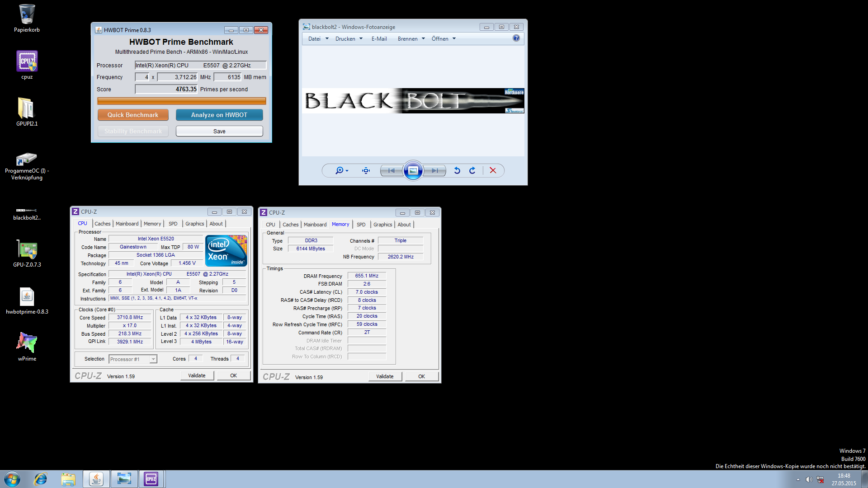Switch to CPU tab in right CPU-Z window
Image resolution: width=868 pixels, height=488 pixels.
tap(270, 225)
